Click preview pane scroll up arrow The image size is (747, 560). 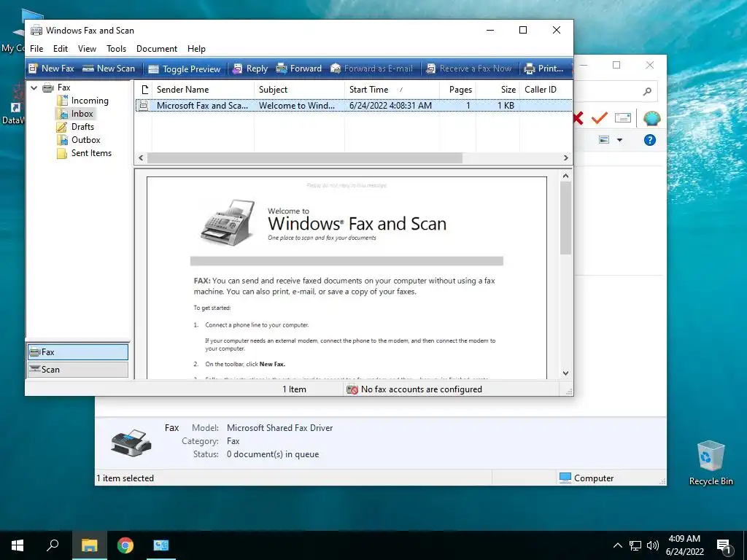point(566,176)
